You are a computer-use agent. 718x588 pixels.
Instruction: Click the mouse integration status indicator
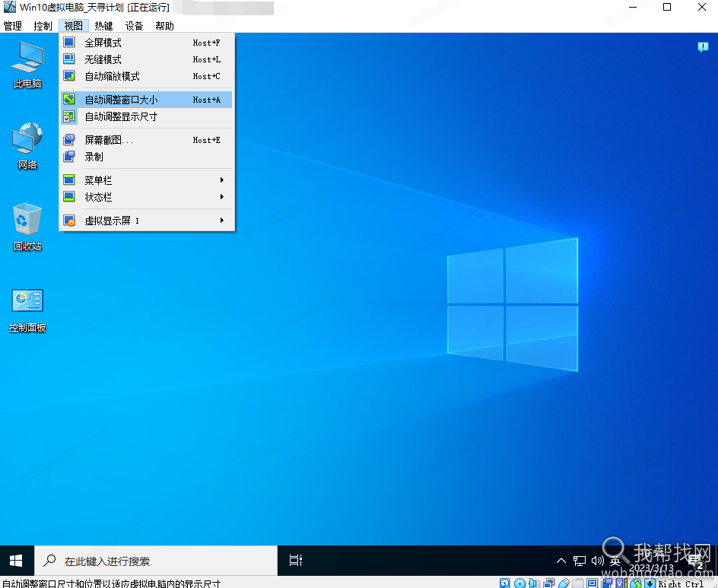[636, 583]
